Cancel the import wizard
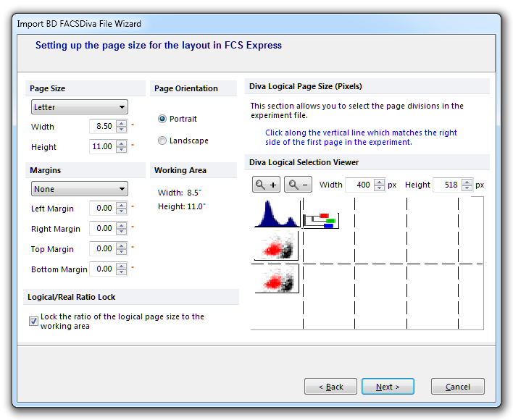 [457, 387]
